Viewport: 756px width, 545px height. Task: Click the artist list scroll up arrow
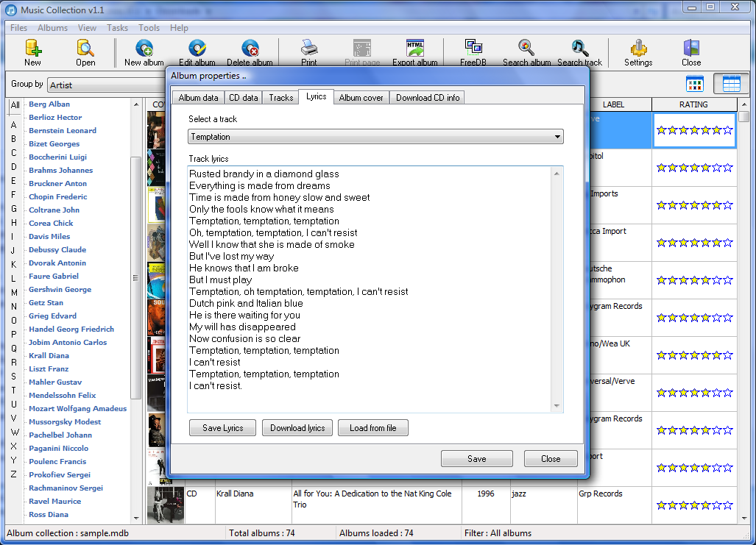tap(136, 104)
